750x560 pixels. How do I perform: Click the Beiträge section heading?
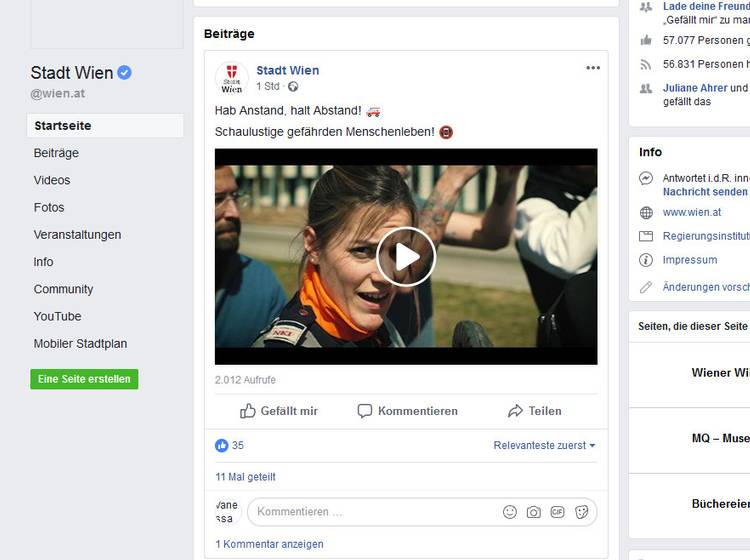[x=229, y=34]
